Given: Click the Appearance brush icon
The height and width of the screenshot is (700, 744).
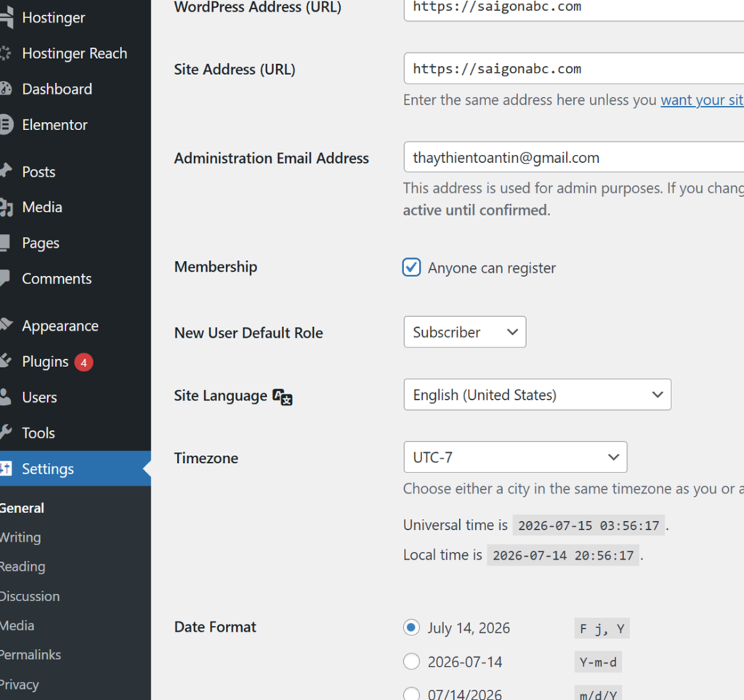Looking at the screenshot, I should click(6, 325).
